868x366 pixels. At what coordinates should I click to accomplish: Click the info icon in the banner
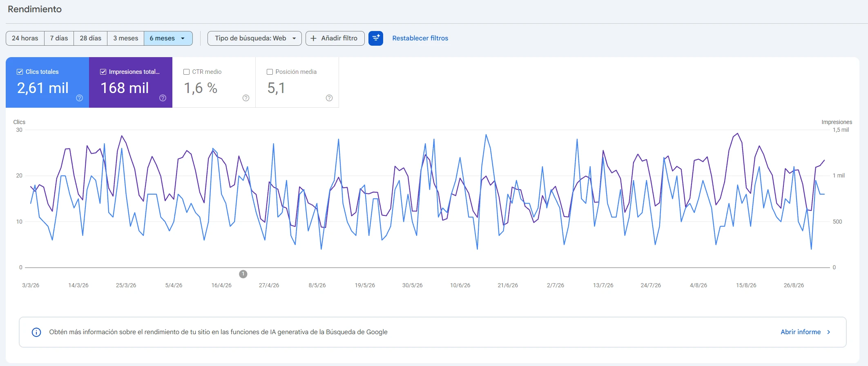pyautogui.click(x=36, y=332)
